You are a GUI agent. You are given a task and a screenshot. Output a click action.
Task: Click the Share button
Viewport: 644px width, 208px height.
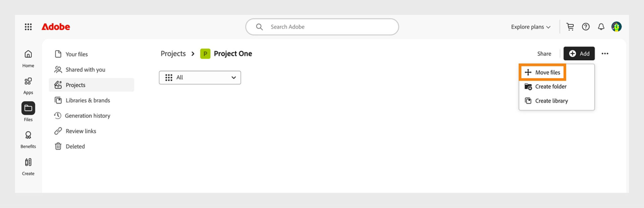pos(544,54)
